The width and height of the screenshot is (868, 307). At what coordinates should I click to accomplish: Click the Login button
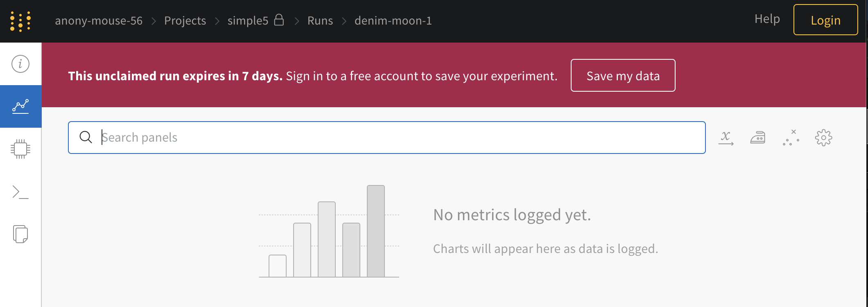coord(825,20)
